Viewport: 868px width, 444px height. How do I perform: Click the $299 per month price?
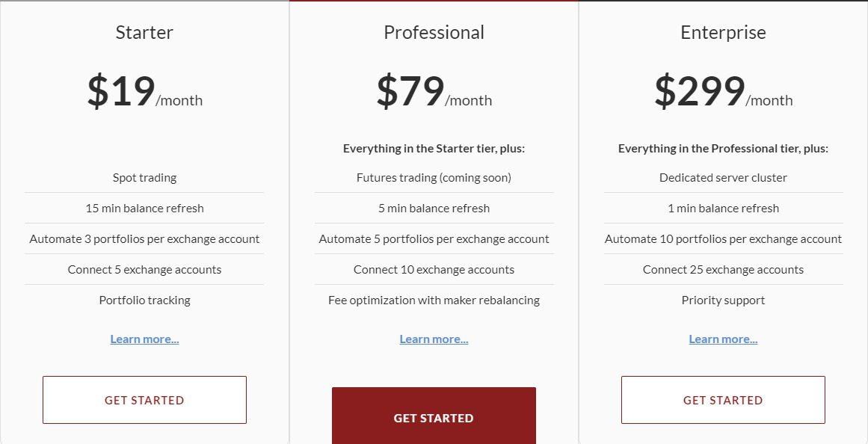tap(723, 92)
